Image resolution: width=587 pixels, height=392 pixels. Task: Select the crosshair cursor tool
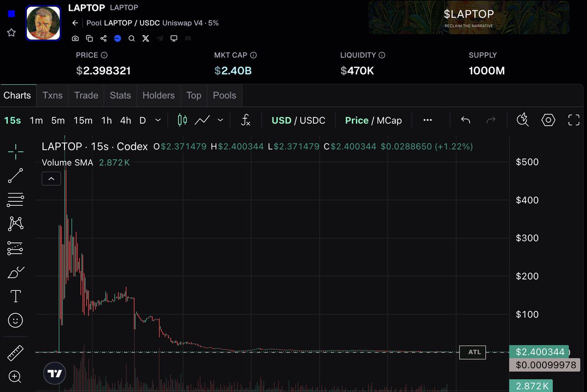16,152
